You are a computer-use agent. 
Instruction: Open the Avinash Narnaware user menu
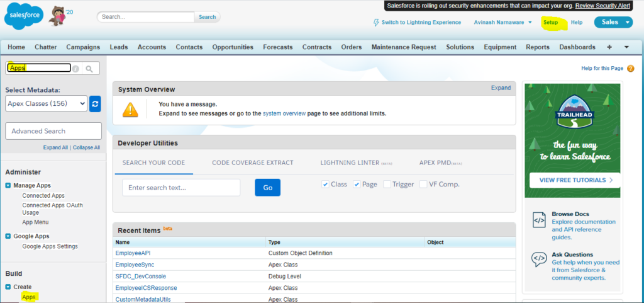pyautogui.click(x=502, y=23)
